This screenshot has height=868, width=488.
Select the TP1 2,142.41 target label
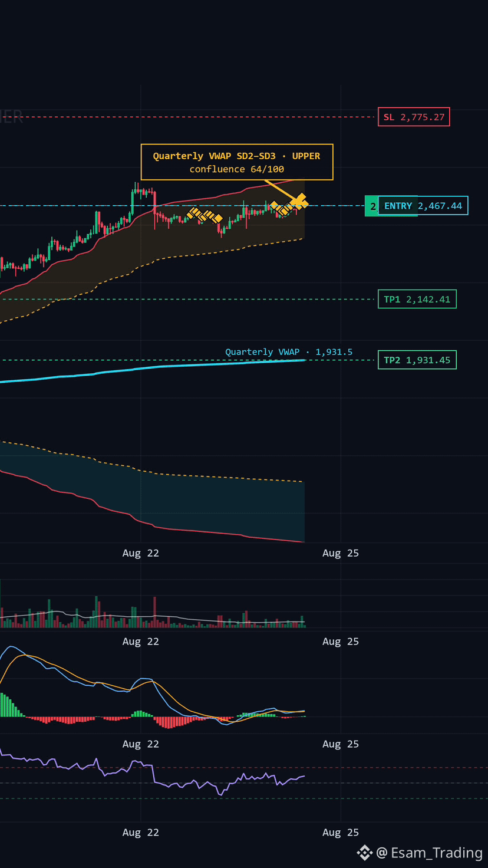coord(417,299)
